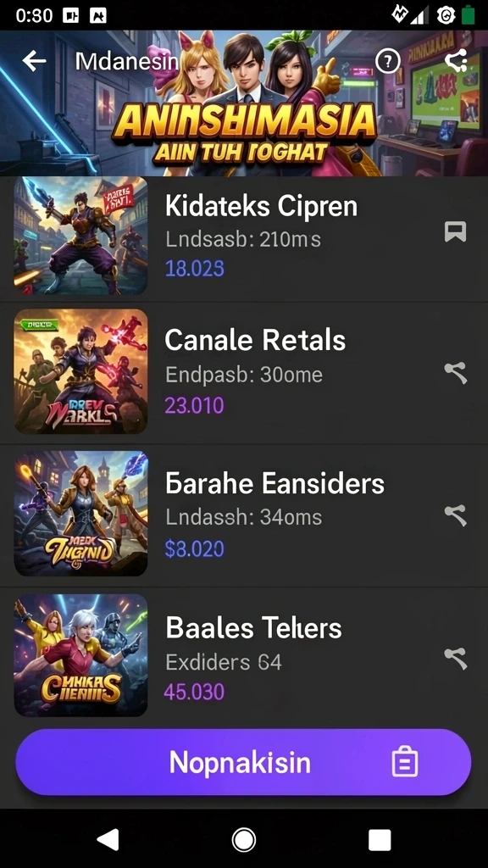Viewport: 488px width, 868px height.
Task: Open the Baales Teliers game thumbnail
Action: click(x=80, y=655)
